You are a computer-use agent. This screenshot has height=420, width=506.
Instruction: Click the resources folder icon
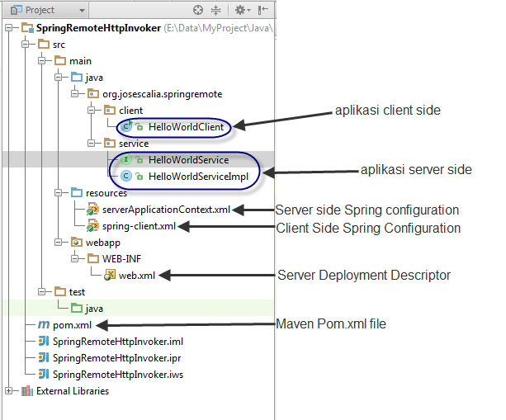coord(77,192)
